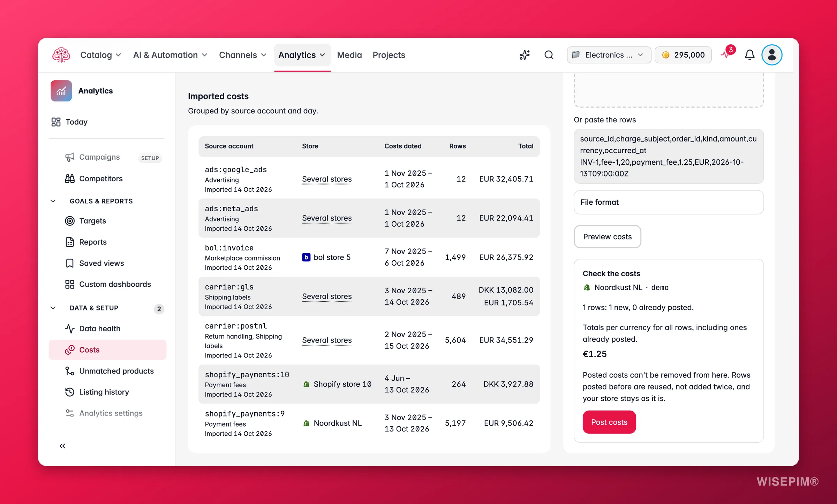Viewport: 837px width, 504px height.
Task: Collapse the sidebar with double chevron
Action: pos(62,446)
